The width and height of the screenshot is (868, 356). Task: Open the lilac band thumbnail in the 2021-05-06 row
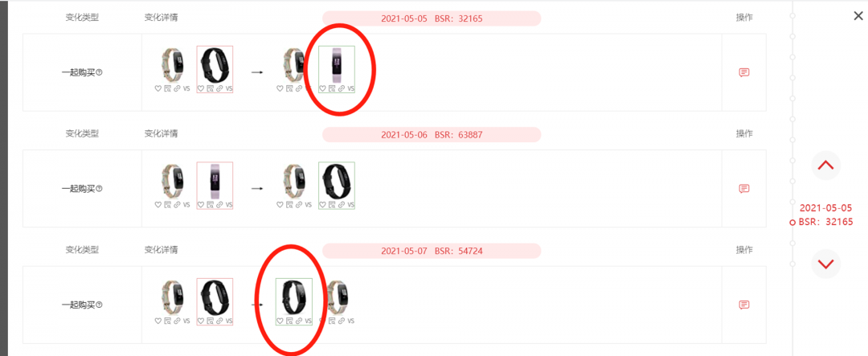coord(215,180)
